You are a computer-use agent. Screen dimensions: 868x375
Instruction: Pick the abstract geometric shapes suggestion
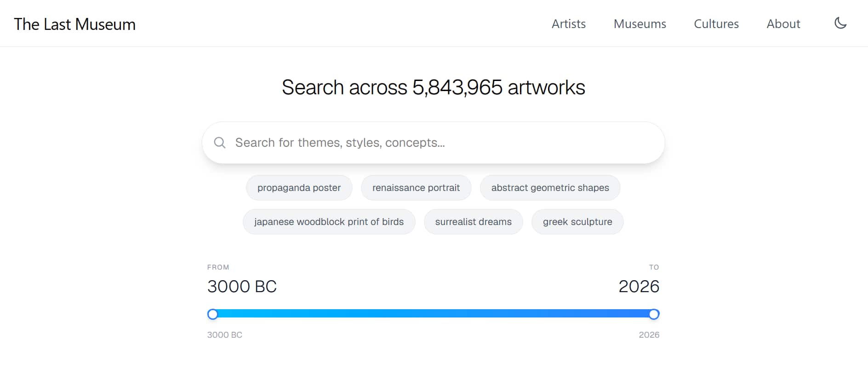coord(550,188)
